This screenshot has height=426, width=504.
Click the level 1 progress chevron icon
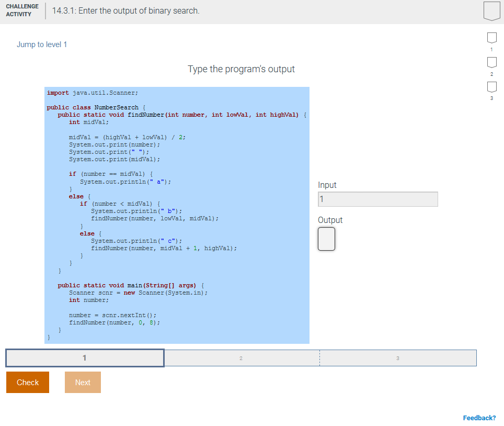point(491,38)
